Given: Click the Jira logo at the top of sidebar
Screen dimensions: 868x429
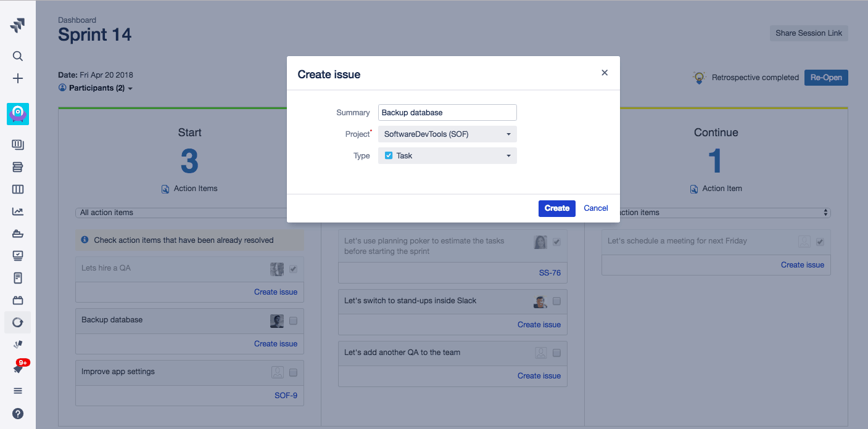Looking at the screenshot, I should click(x=17, y=25).
